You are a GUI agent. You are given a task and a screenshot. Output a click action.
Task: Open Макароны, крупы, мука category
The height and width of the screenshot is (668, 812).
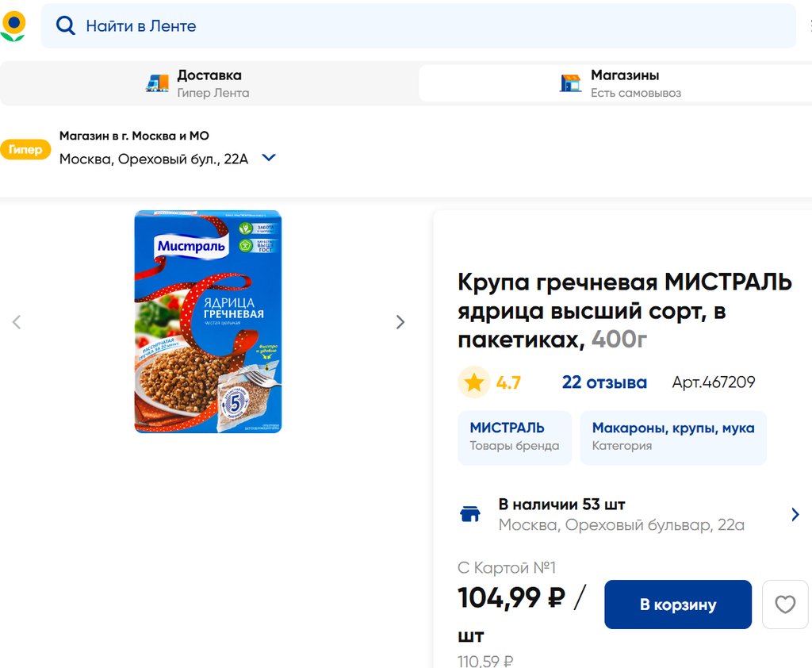[x=672, y=437]
